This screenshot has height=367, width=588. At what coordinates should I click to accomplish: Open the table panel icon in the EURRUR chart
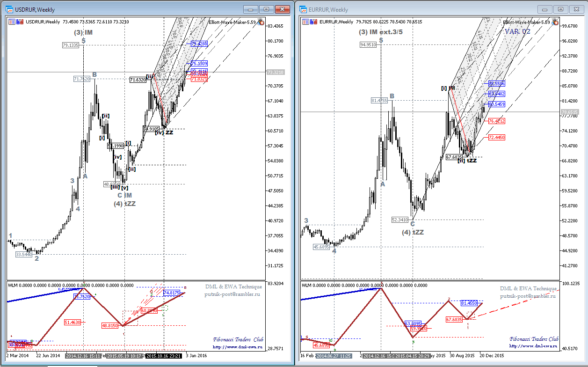coord(305,22)
